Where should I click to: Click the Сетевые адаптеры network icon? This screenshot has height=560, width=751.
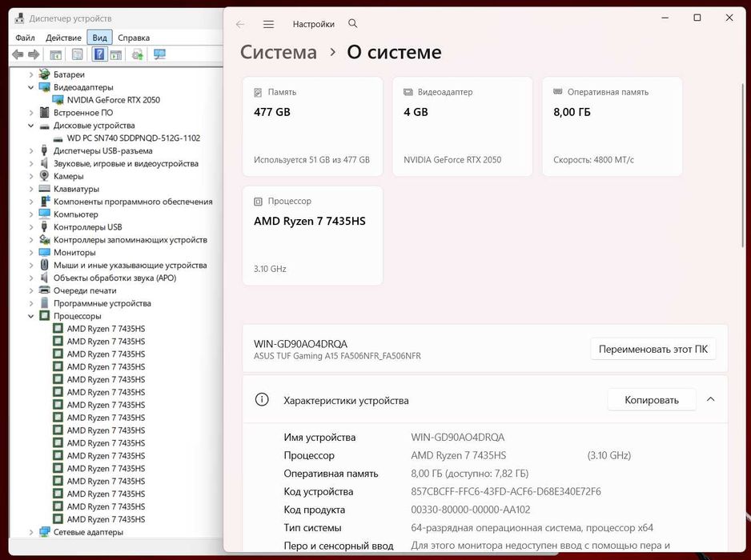[45, 532]
